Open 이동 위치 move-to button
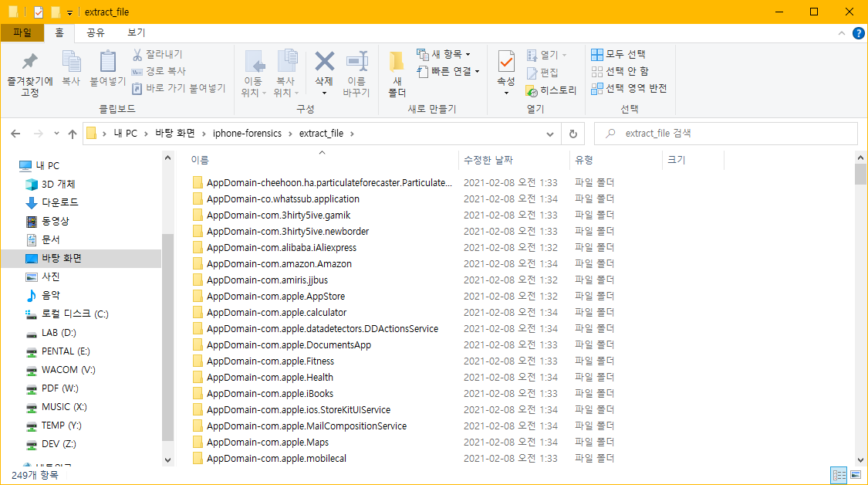This screenshot has height=485, width=868. pyautogui.click(x=254, y=73)
